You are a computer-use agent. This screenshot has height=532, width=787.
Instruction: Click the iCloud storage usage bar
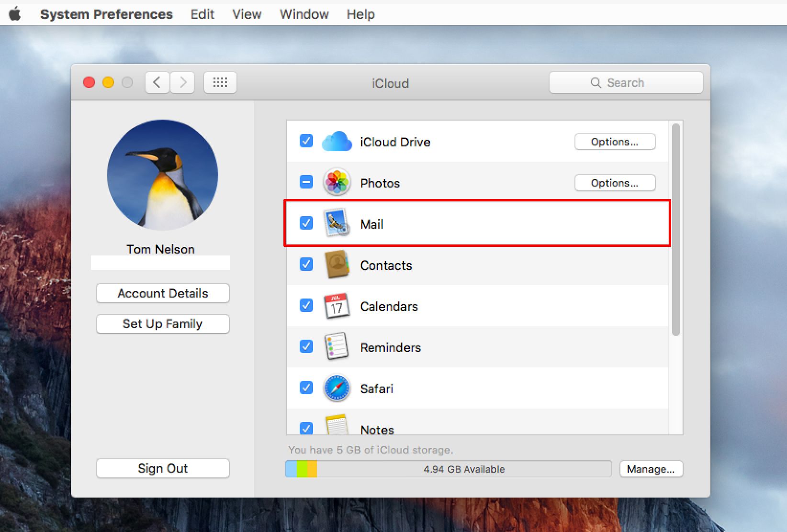pyautogui.click(x=448, y=469)
